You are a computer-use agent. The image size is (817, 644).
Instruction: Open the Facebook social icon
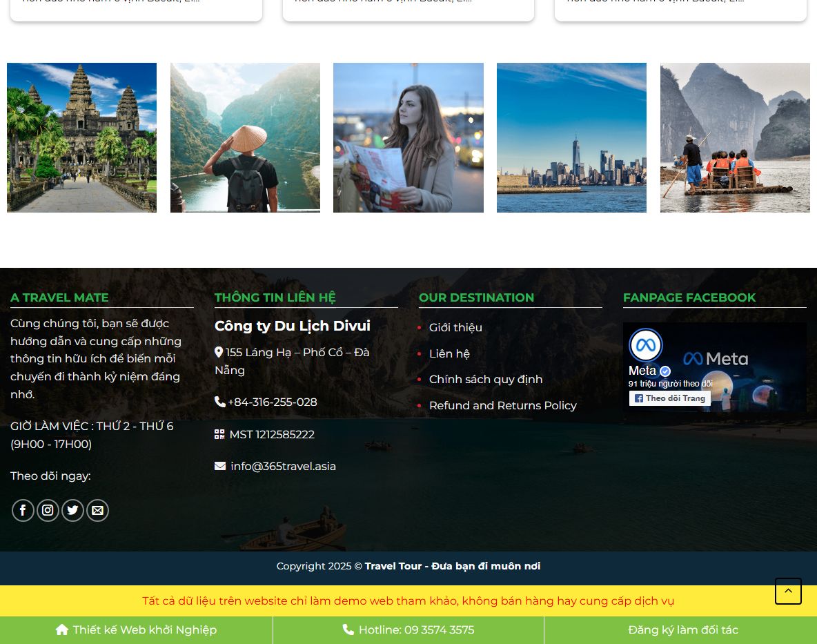point(23,510)
